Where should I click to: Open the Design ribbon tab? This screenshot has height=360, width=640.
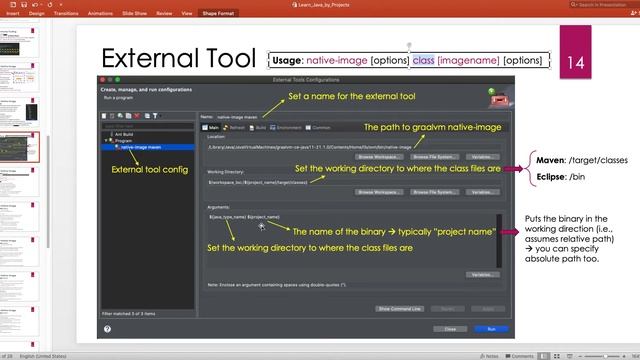(36, 13)
